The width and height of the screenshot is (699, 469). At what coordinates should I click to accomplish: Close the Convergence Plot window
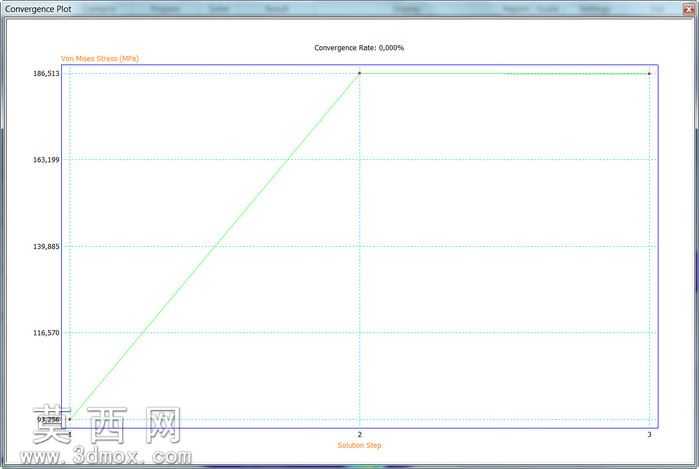point(689,9)
